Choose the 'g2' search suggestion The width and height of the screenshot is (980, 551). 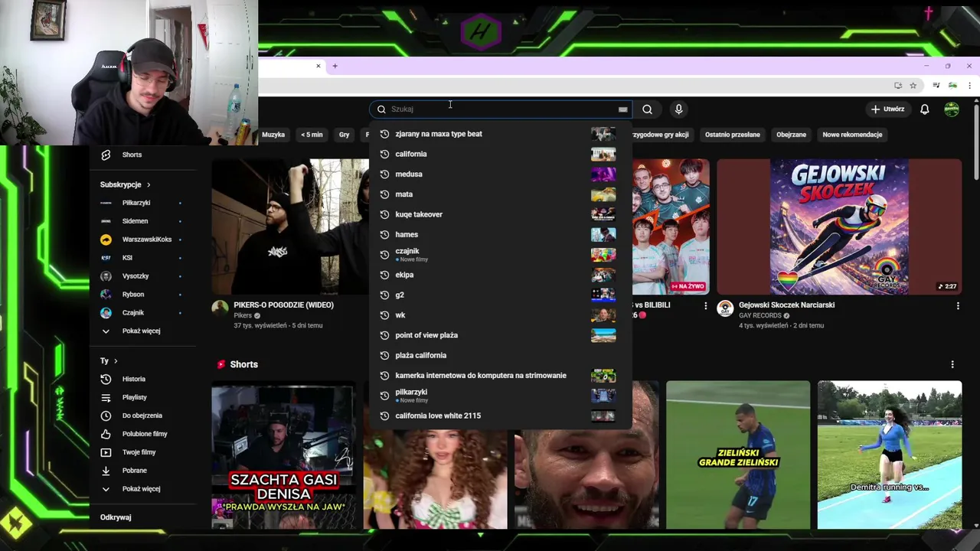pos(500,295)
